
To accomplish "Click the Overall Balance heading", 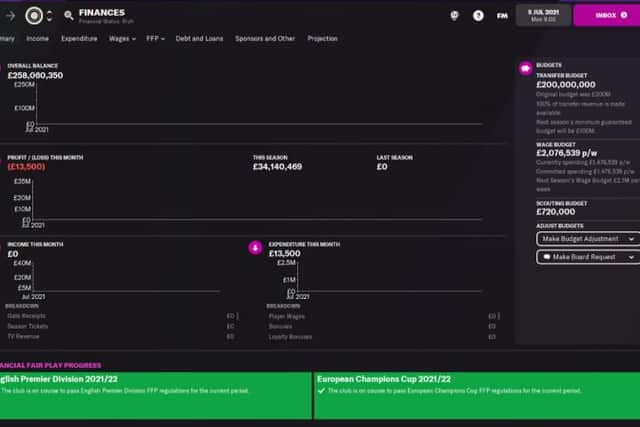I will click(33, 66).
